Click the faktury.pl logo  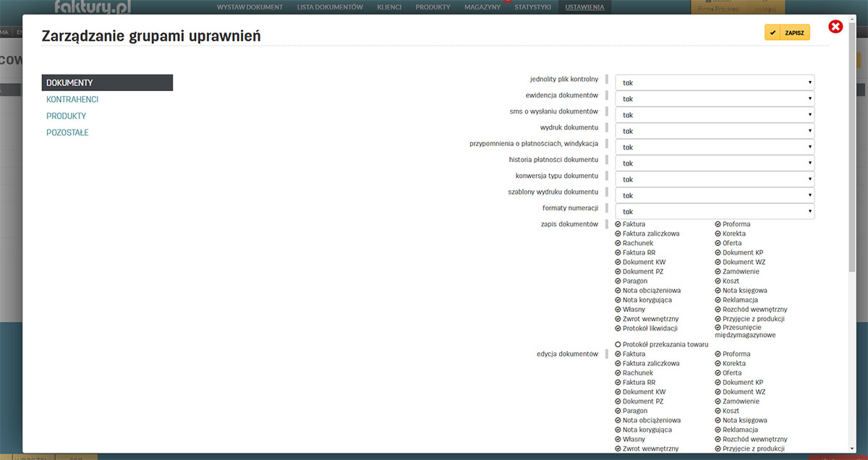94,7
